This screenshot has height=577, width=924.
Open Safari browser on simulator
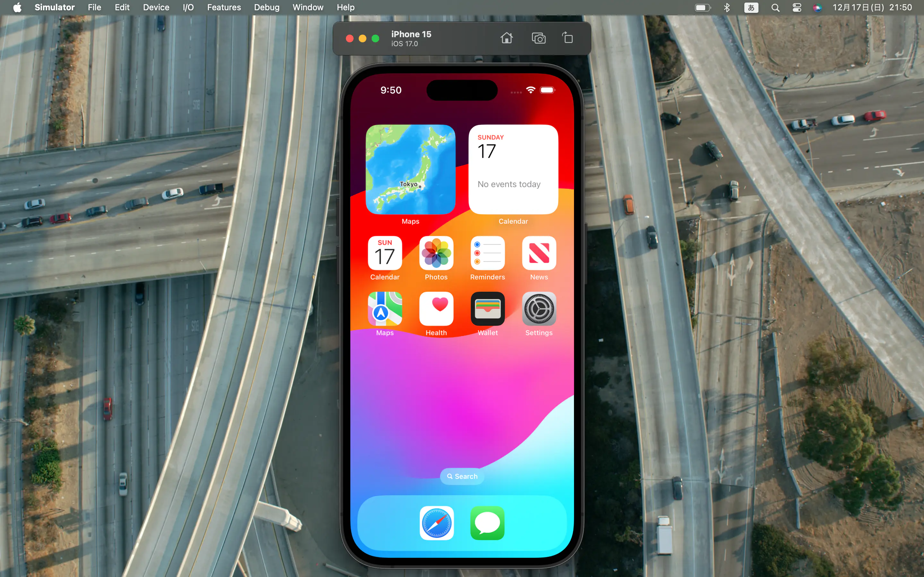pyautogui.click(x=436, y=523)
